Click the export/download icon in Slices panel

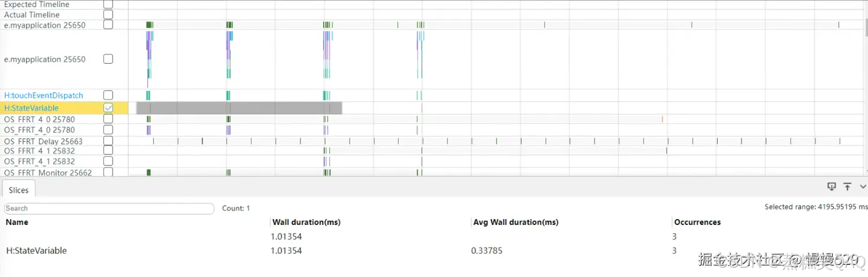[x=832, y=186]
